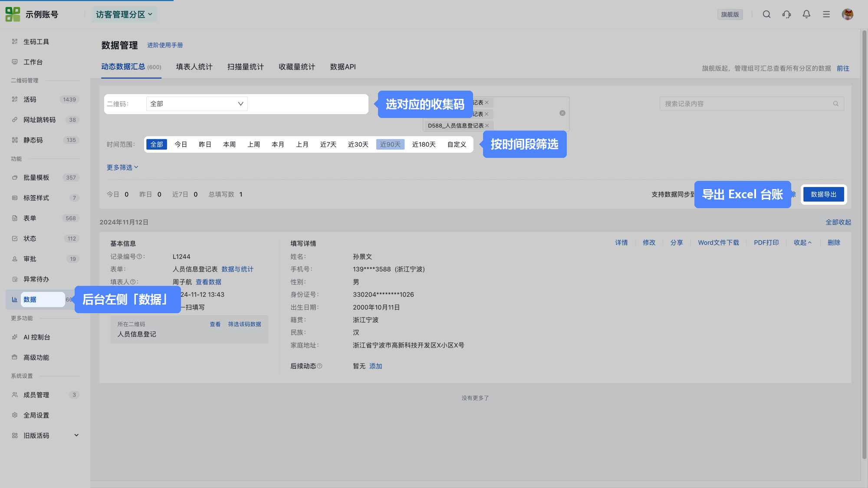This screenshot has width=868, height=488.
Task: Click the user avatar in top right
Action: 848,14
